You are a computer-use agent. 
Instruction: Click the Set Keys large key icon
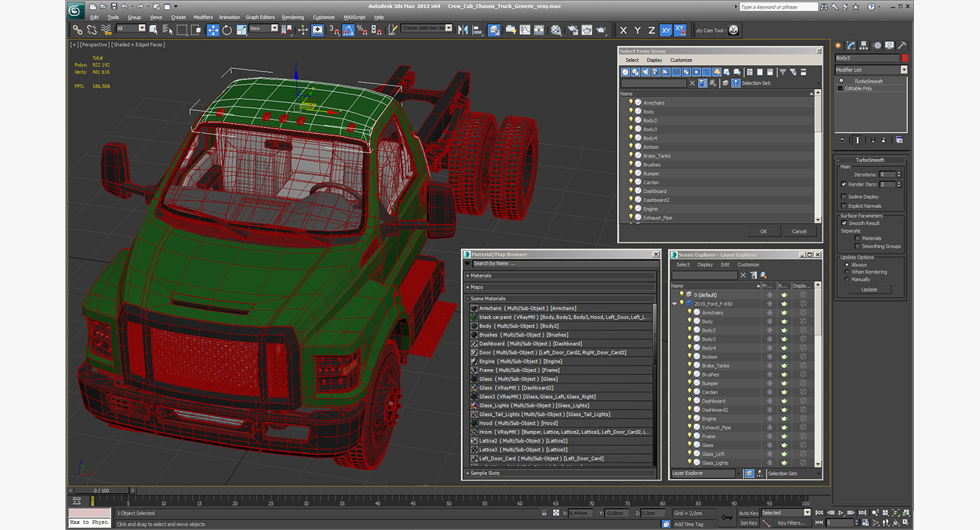(x=727, y=517)
